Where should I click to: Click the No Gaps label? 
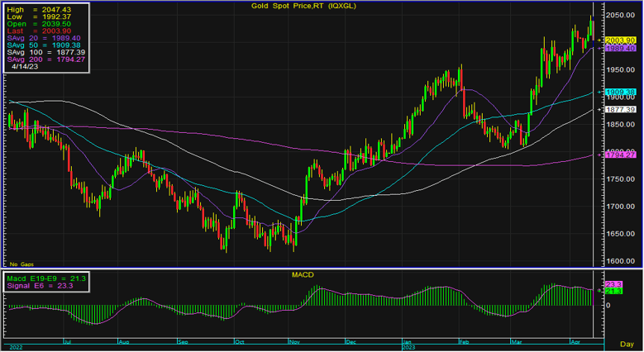21,264
